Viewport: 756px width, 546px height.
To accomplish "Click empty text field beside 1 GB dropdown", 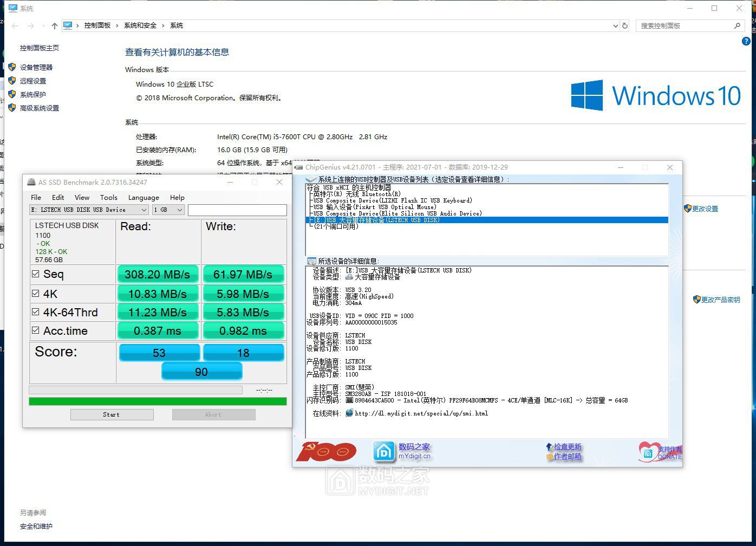I will tap(237, 210).
